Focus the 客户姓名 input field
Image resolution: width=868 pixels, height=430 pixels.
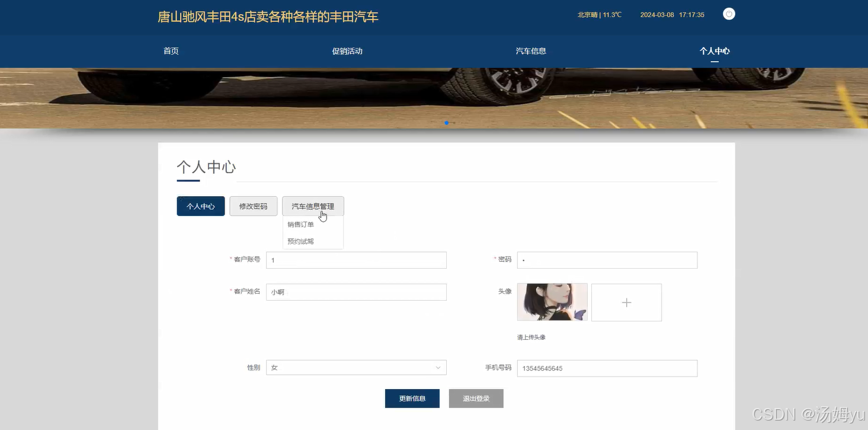pyautogui.click(x=356, y=292)
